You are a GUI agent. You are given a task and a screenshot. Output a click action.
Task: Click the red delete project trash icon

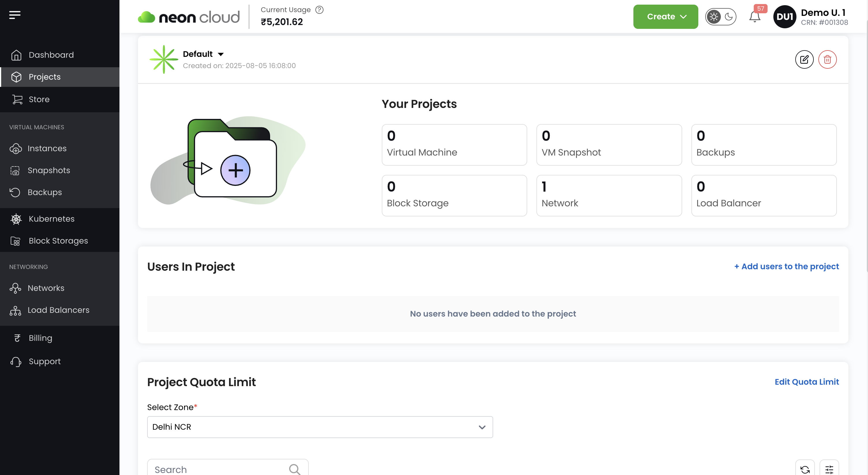827,60
